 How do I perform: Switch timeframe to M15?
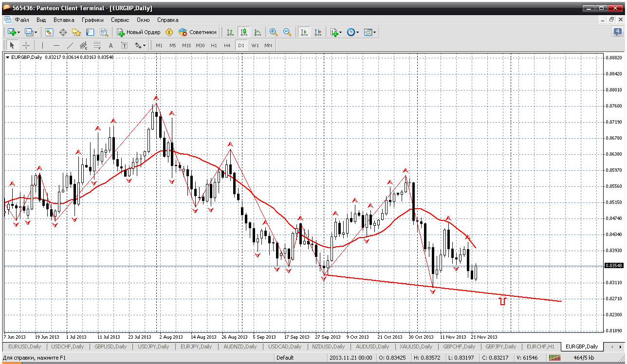[186, 45]
